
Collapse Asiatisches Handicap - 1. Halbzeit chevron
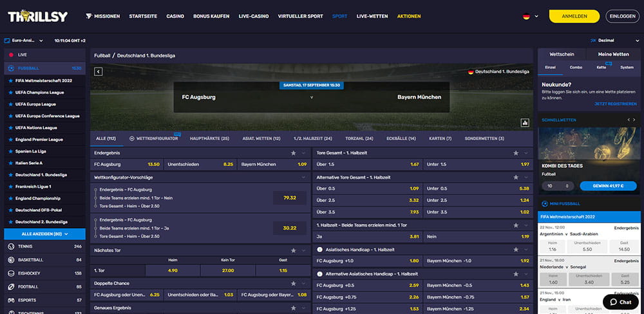(x=526, y=249)
